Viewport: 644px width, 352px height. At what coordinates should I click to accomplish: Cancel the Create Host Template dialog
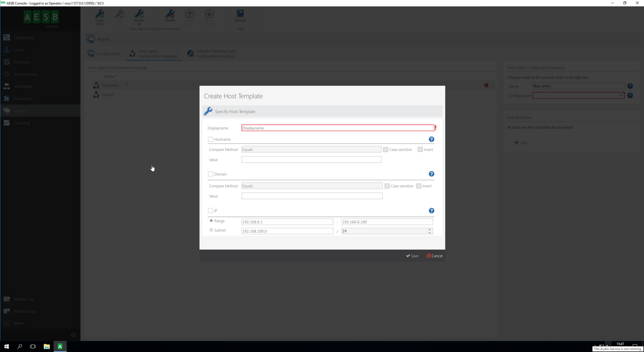(435, 256)
